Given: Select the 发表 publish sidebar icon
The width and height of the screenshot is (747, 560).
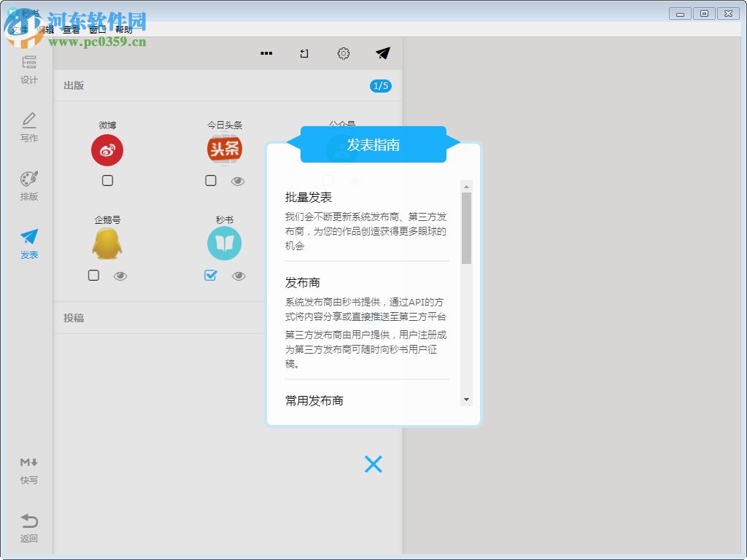Looking at the screenshot, I should [28, 241].
